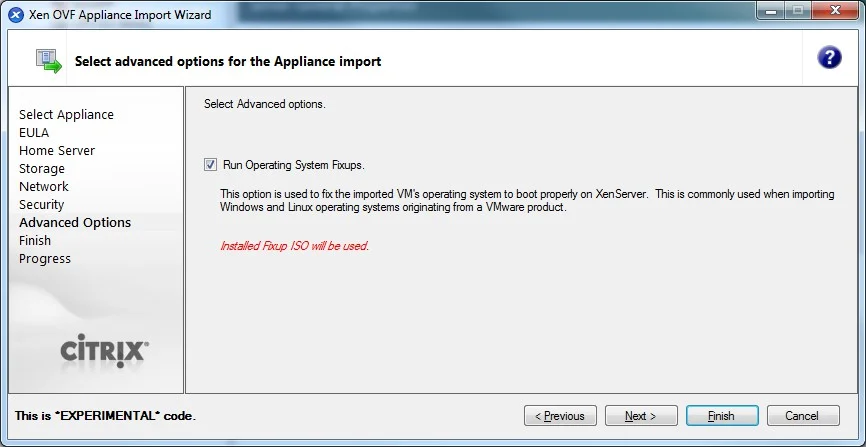Click the 'This is *EXPERIMENTAL* code.' notice
This screenshot has width=866, height=447.
tap(105, 416)
